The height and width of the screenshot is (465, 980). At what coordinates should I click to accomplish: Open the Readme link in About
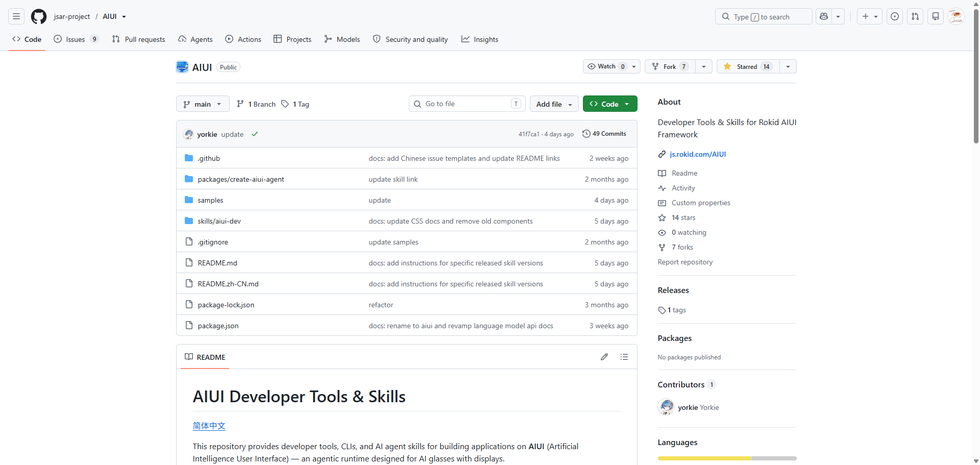click(684, 173)
